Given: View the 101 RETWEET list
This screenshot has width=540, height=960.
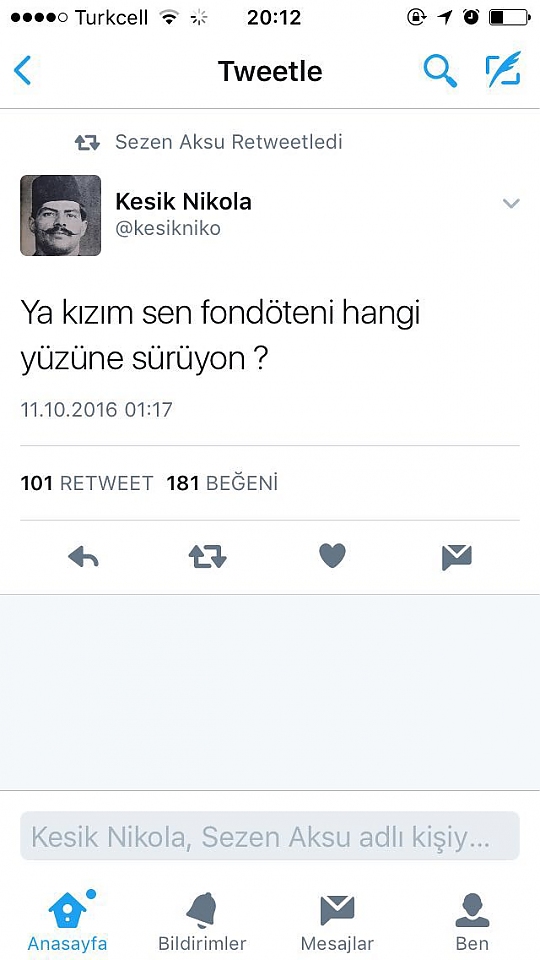Looking at the screenshot, I should 87,484.
